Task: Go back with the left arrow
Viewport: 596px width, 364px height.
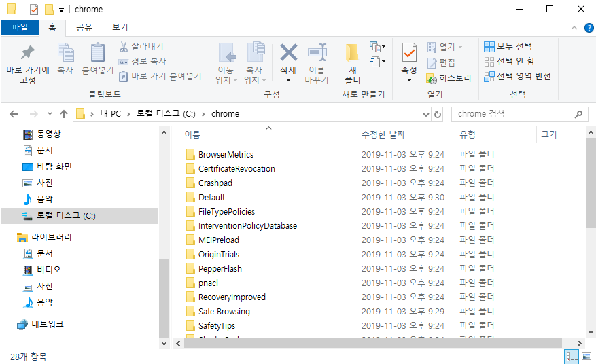Action: [x=14, y=114]
